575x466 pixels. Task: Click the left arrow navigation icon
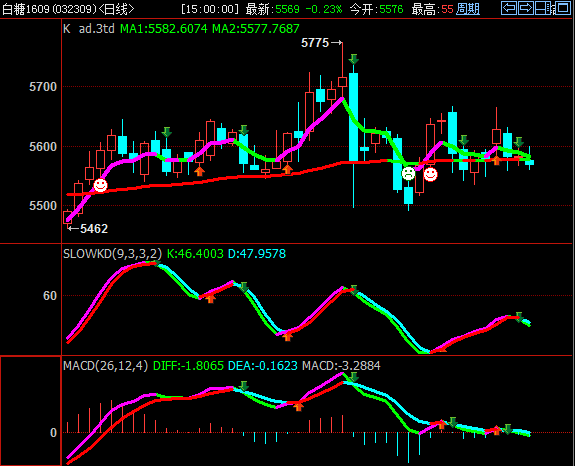(509, 8)
